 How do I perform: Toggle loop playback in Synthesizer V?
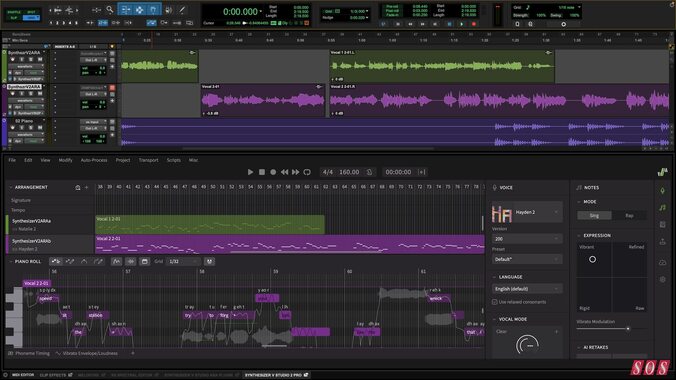[307, 172]
